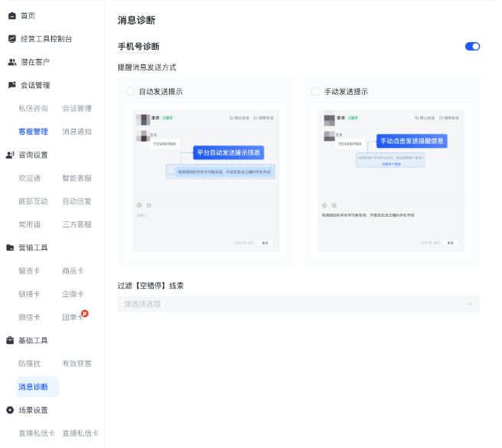This screenshot has height=448, width=502.
Task: Click the red badge on 团单卡
Action: click(x=84, y=313)
